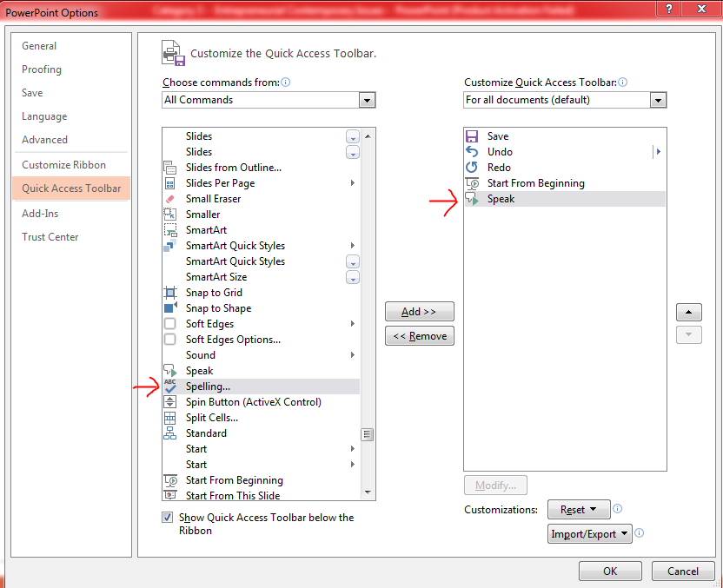Viewport: 723px width, 588px height.
Task: Expand the SmartArt Size dropdown indicator
Action: coord(353,277)
